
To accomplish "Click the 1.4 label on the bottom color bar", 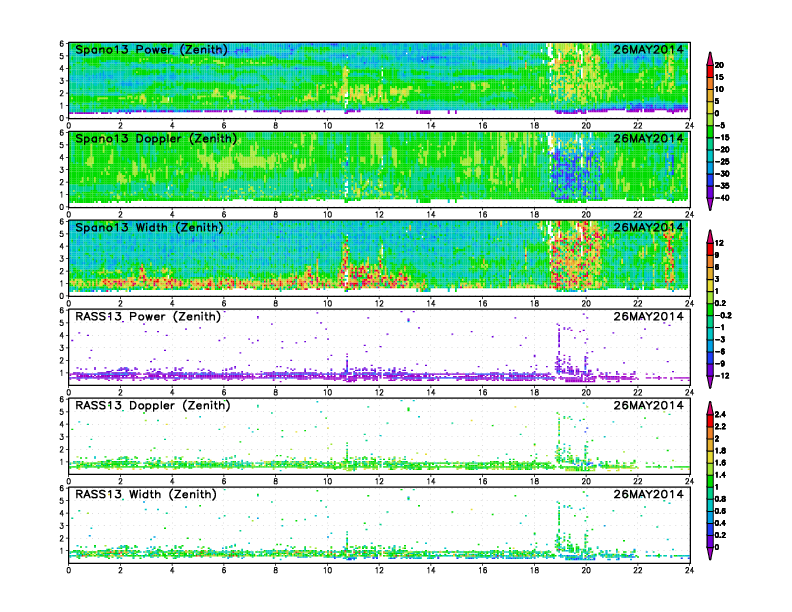I will point(721,475).
